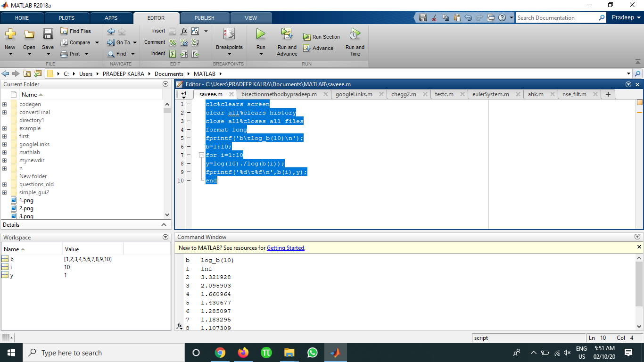Switch to VIEW ribbon tab
The image size is (644, 362).
coord(251,18)
